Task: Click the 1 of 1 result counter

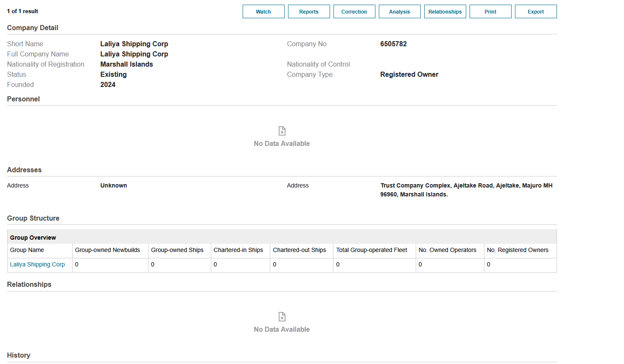Action: point(22,11)
